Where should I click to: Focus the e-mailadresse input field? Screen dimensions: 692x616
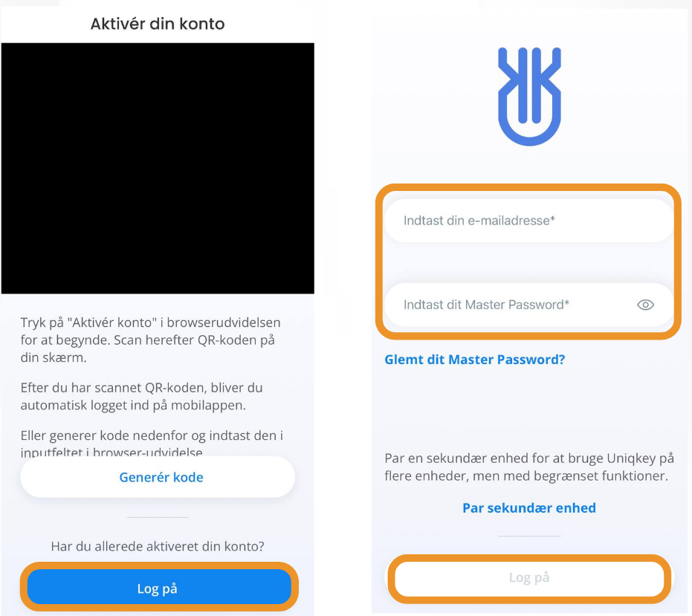tap(528, 221)
